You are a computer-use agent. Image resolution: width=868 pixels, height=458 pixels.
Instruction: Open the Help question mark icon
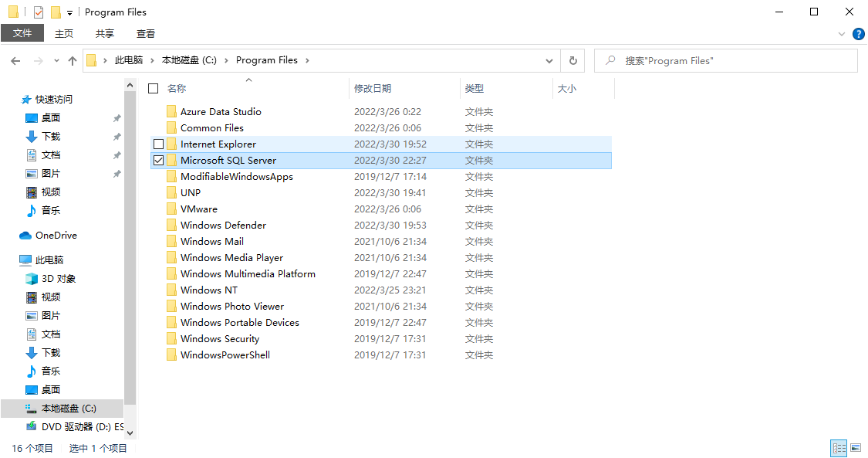tap(858, 34)
